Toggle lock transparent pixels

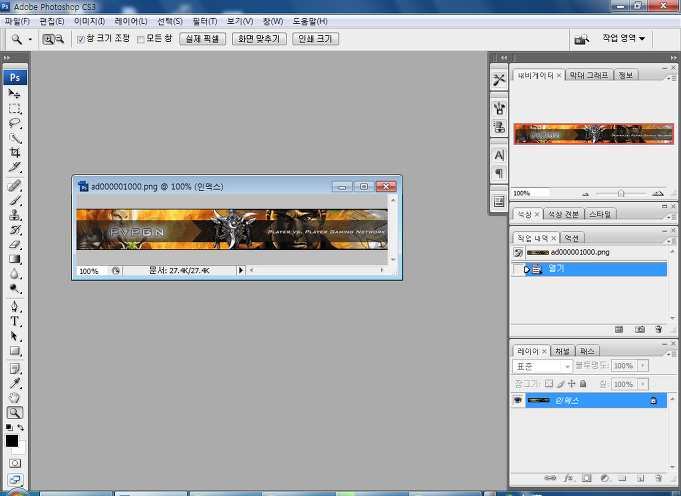click(549, 384)
